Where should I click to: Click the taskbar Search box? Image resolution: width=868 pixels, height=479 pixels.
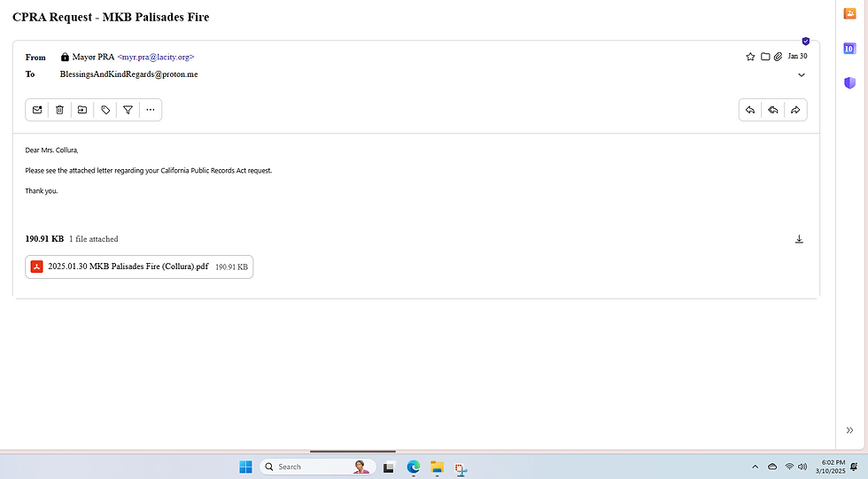click(x=317, y=467)
